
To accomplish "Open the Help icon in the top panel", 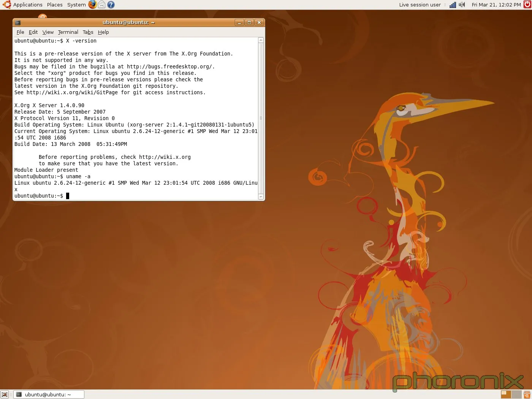I will click(110, 5).
